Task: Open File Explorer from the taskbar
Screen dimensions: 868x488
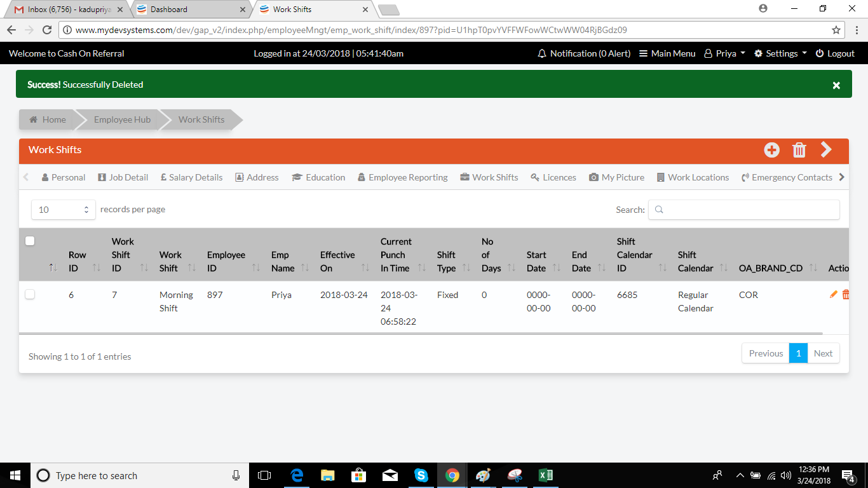Action: [328, 475]
